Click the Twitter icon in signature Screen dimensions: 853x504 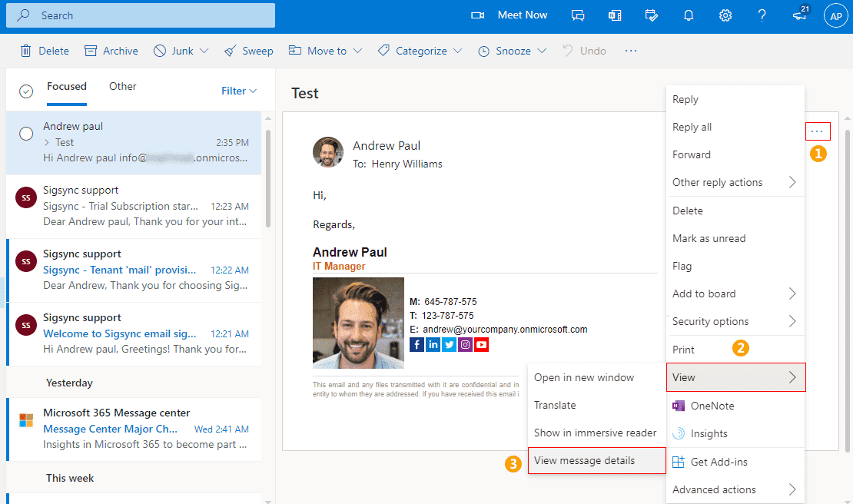449,344
